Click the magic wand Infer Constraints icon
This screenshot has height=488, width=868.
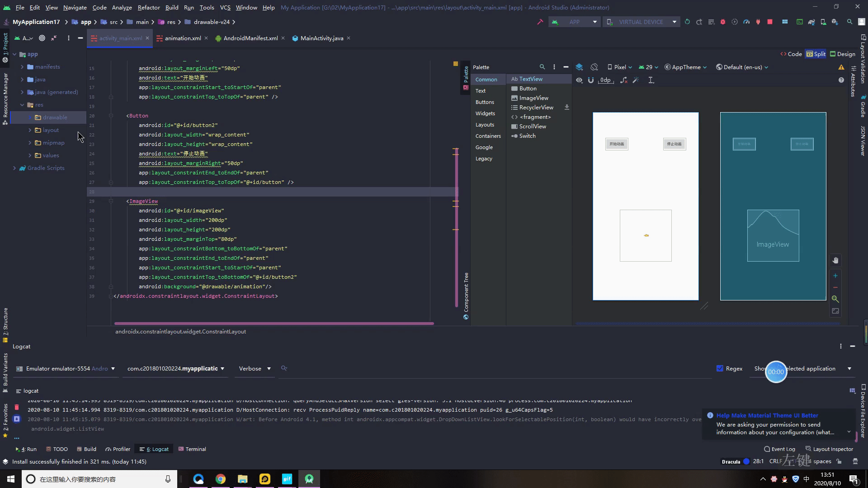pos(636,80)
